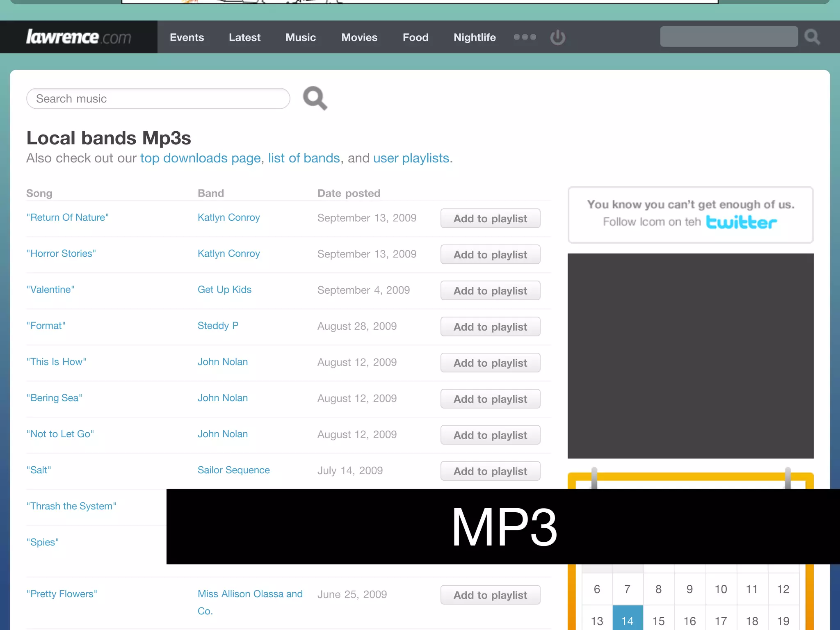Click the top navbar search field
Screen dimensions: 840x630
(728, 37)
